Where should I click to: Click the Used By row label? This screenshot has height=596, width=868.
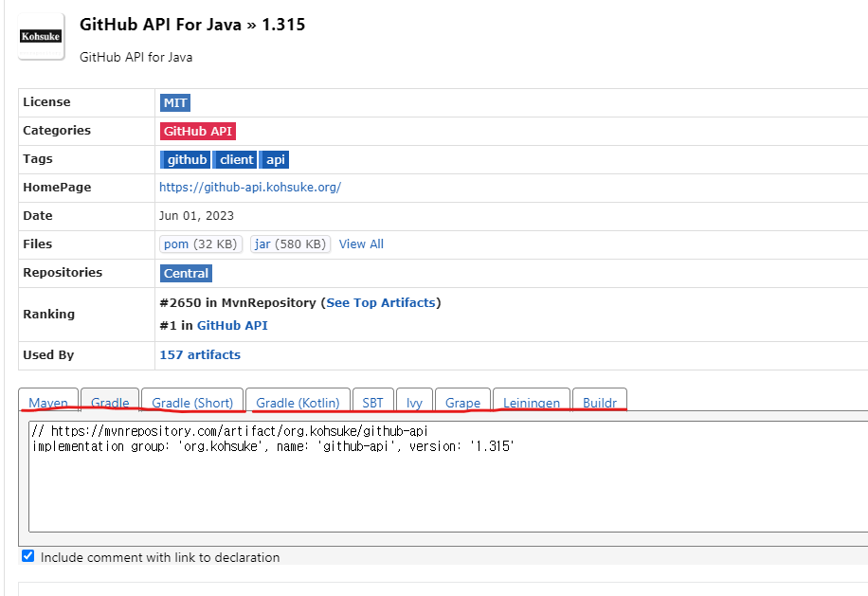48,354
